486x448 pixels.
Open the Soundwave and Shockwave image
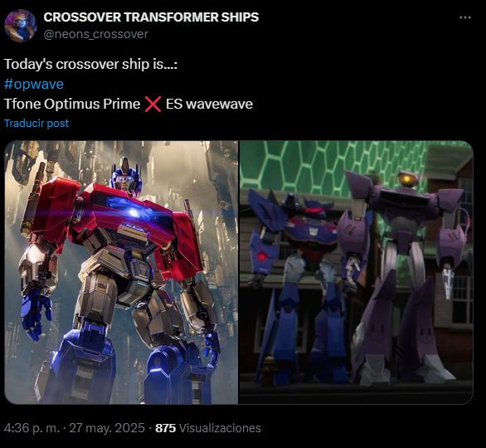[356, 272]
